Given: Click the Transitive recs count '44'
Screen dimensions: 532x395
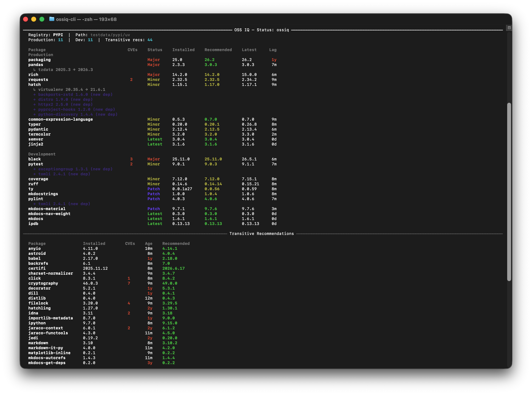Looking at the screenshot, I should click(x=150, y=40).
